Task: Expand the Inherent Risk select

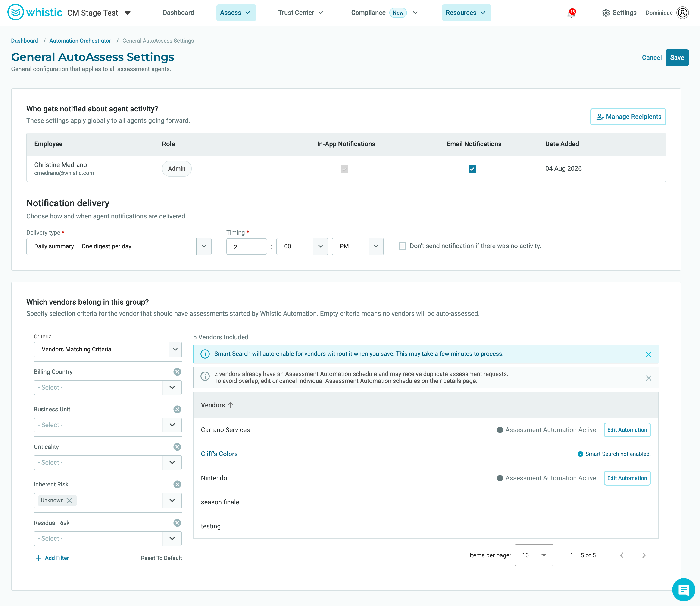Action: pos(172,501)
